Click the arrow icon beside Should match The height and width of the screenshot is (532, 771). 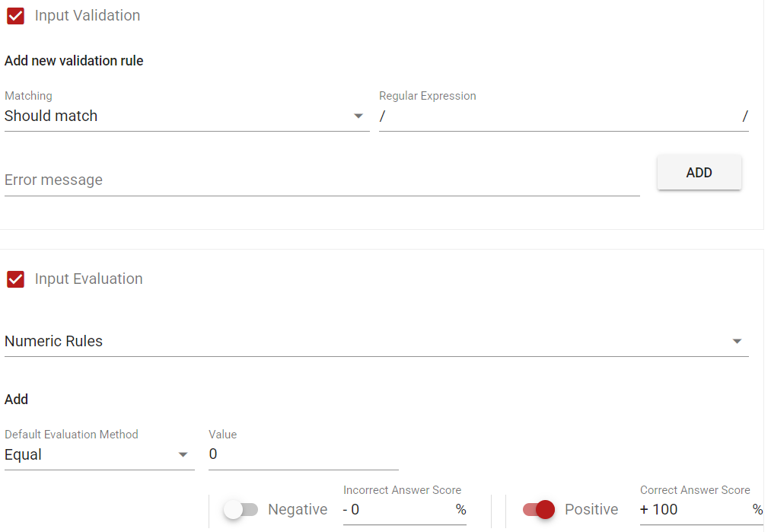click(358, 116)
